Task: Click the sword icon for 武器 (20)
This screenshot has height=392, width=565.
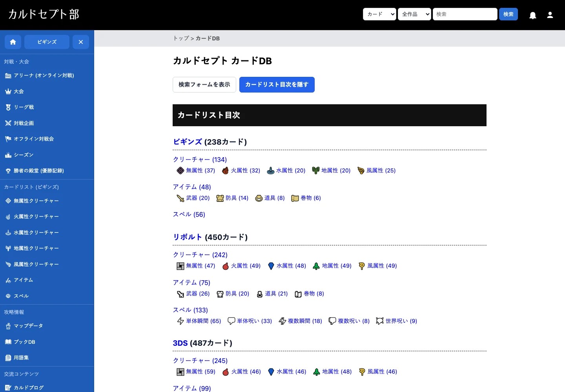Action: coord(180,198)
